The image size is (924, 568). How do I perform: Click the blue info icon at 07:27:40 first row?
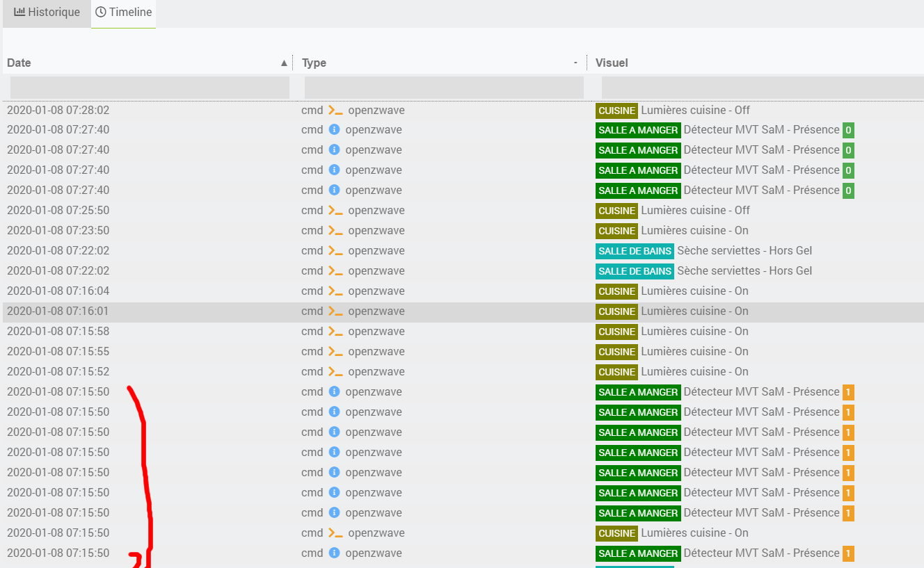[334, 129]
